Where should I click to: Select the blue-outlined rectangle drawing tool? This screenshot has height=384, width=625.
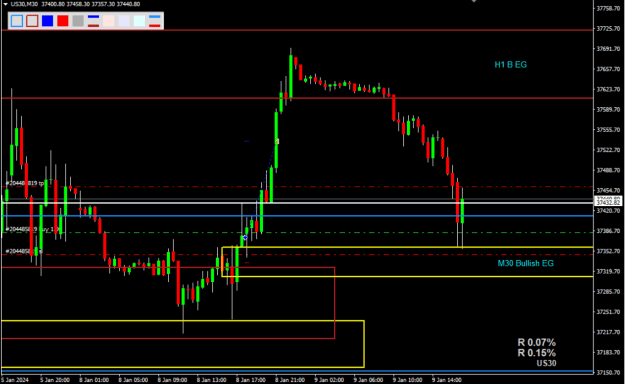tap(17, 21)
